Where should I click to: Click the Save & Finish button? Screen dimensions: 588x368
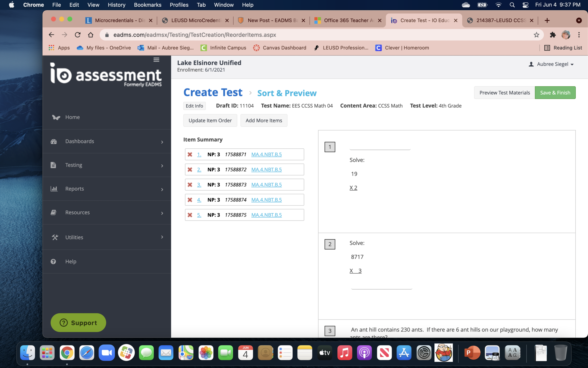click(555, 93)
